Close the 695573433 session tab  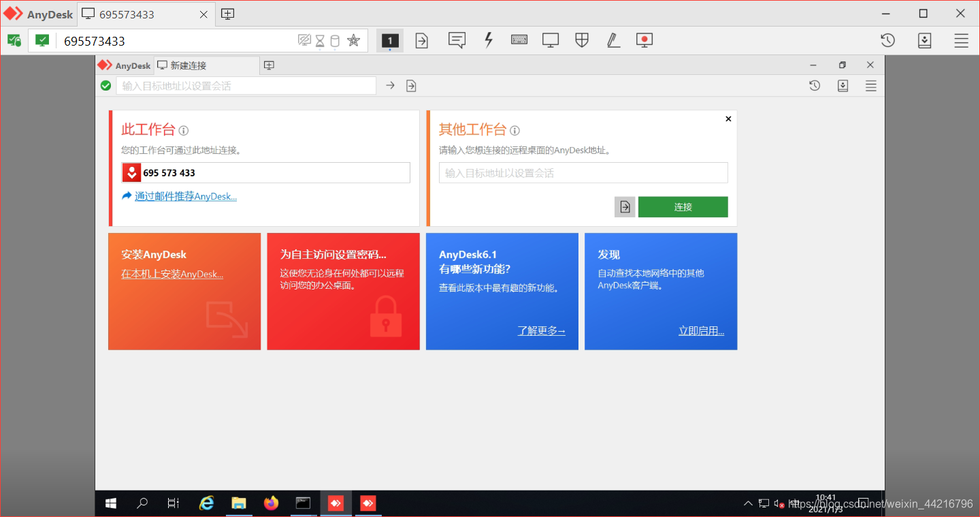(203, 14)
